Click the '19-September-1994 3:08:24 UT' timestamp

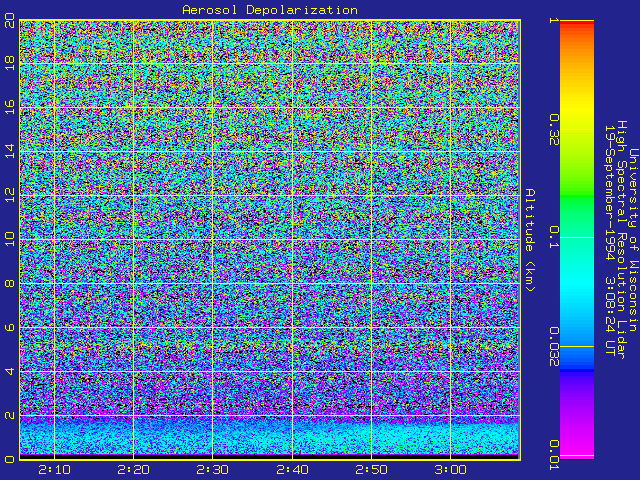point(609,240)
